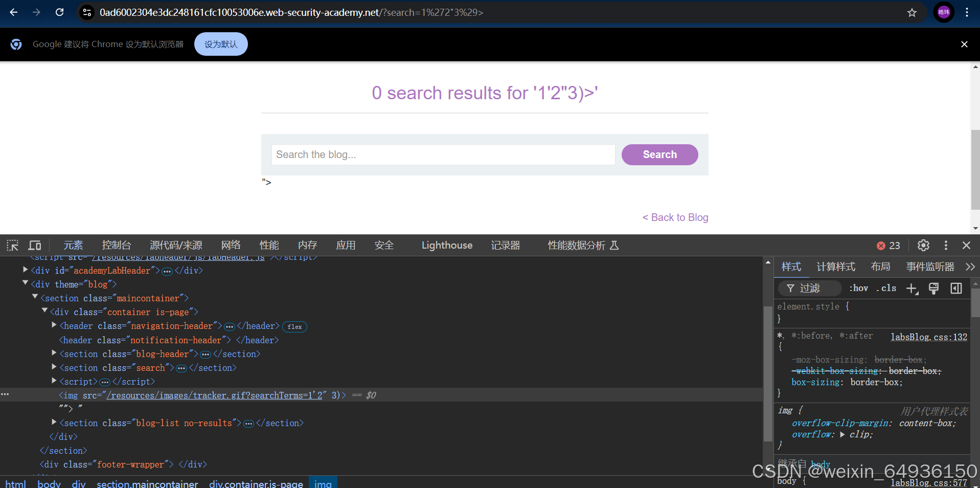Image resolution: width=980 pixels, height=488 pixels.
Task: Open the 应用 tab
Action: 346,246
